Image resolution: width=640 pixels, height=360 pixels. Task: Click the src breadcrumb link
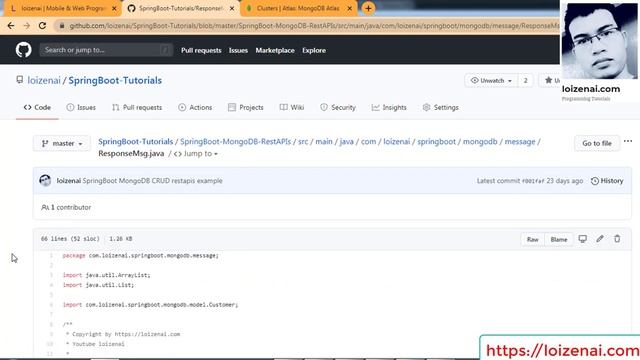pyautogui.click(x=303, y=142)
